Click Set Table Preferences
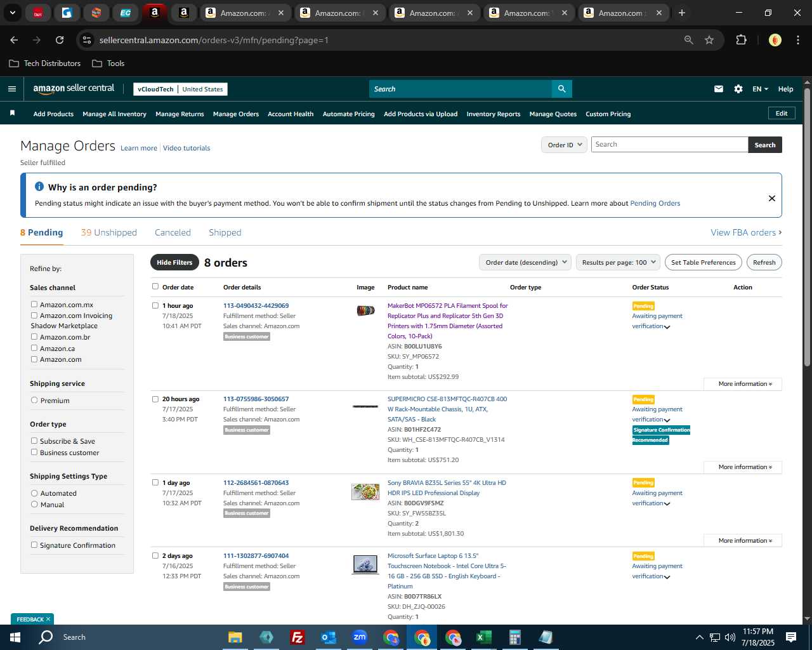The image size is (812, 650). pyautogui.click(x=704, y=262)
